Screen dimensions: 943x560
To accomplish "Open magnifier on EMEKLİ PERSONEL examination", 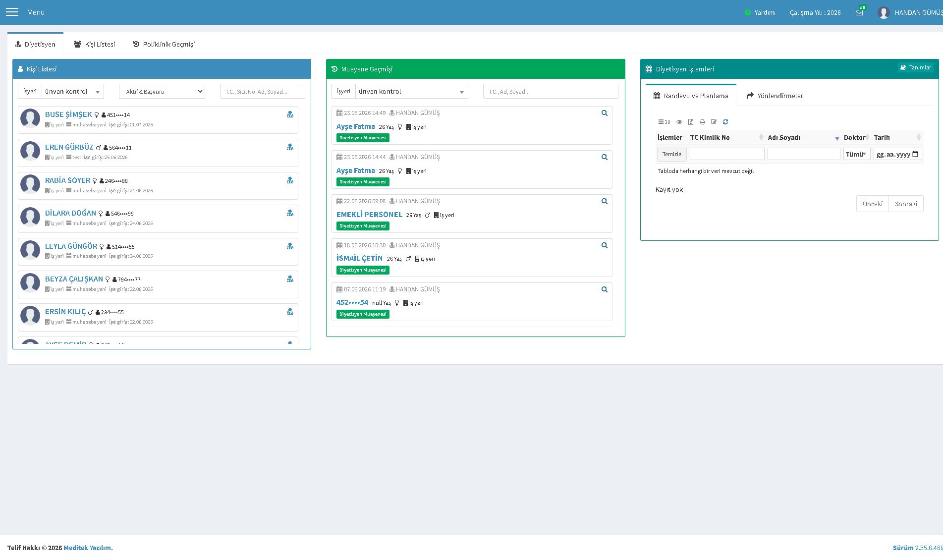I will pyautogui.click(x=605, y=201).
